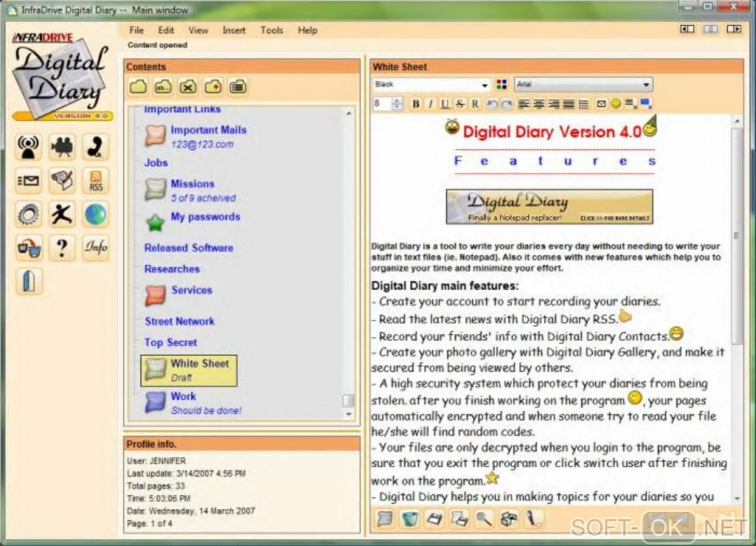Click the question mark help icon
This screenshot has height=546, width=756.
click(62, 248)
